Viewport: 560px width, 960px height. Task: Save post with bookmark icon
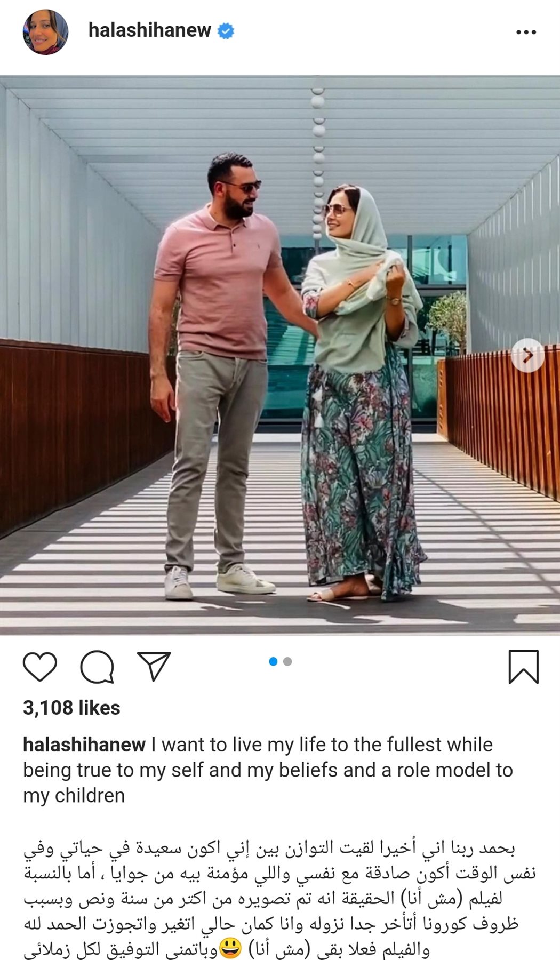tap(523, 667)
